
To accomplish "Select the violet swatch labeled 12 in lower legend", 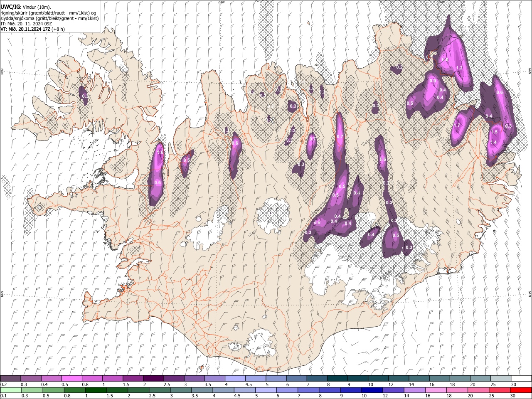I will click(x=393, y=390).
